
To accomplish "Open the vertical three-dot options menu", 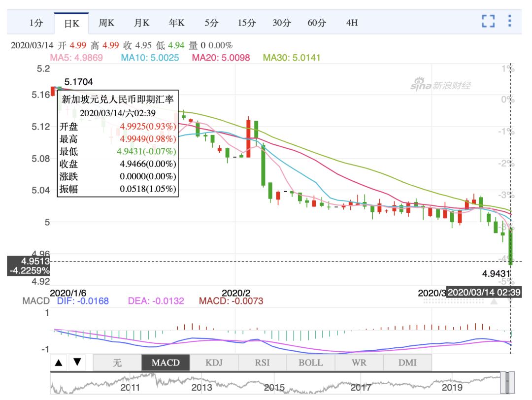I will click(x=509, y=21).
